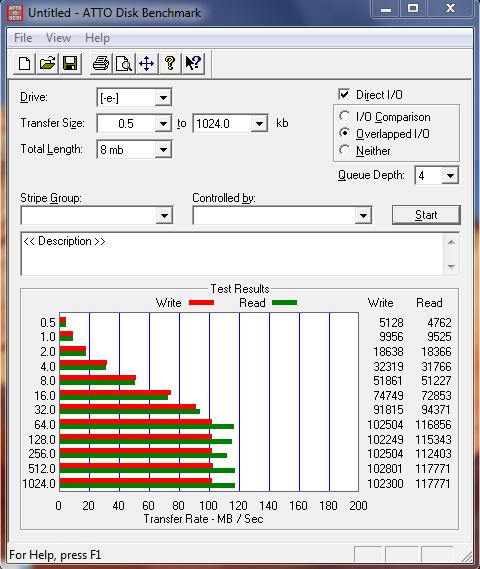Image resolution: width=480 pixels, height=569 pixels.
Task: Activate context help pointer icon
Action: tap(193, 64)
